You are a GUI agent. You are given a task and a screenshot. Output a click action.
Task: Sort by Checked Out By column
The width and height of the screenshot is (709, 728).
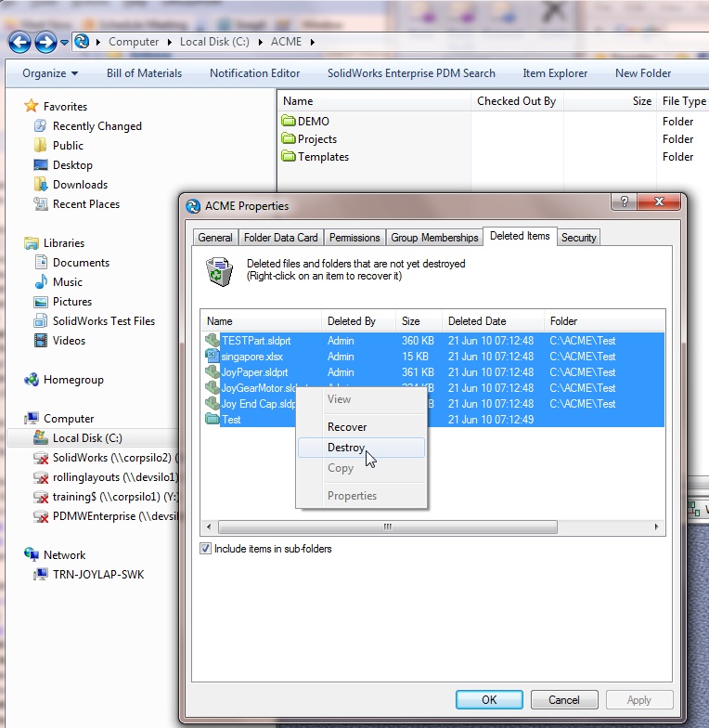click(x=516, y=101)
